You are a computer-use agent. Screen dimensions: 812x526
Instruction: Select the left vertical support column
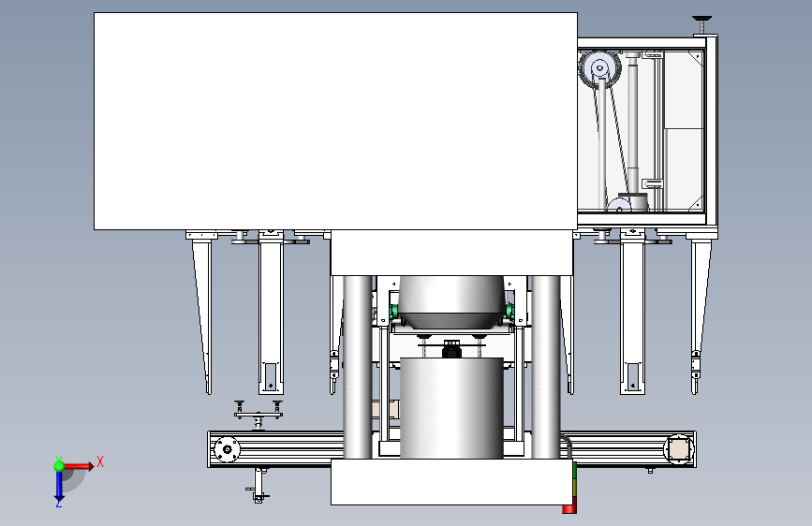click(358, 367)
